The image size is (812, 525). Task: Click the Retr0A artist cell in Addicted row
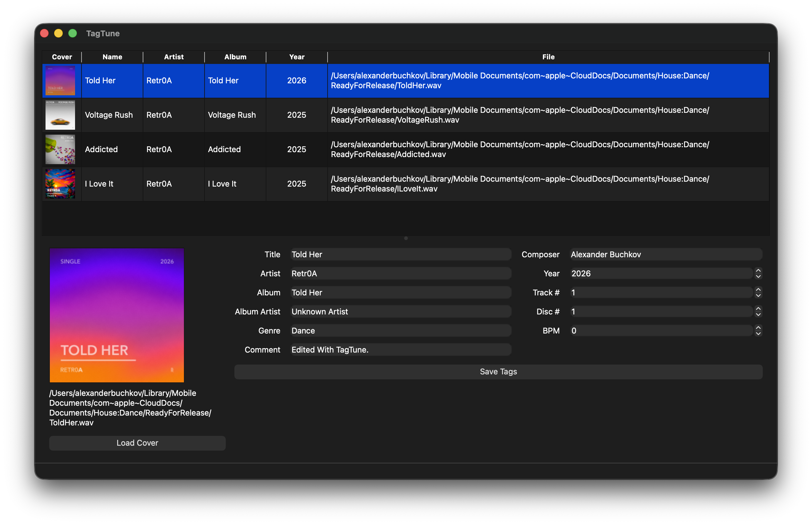tap(173, 150)
